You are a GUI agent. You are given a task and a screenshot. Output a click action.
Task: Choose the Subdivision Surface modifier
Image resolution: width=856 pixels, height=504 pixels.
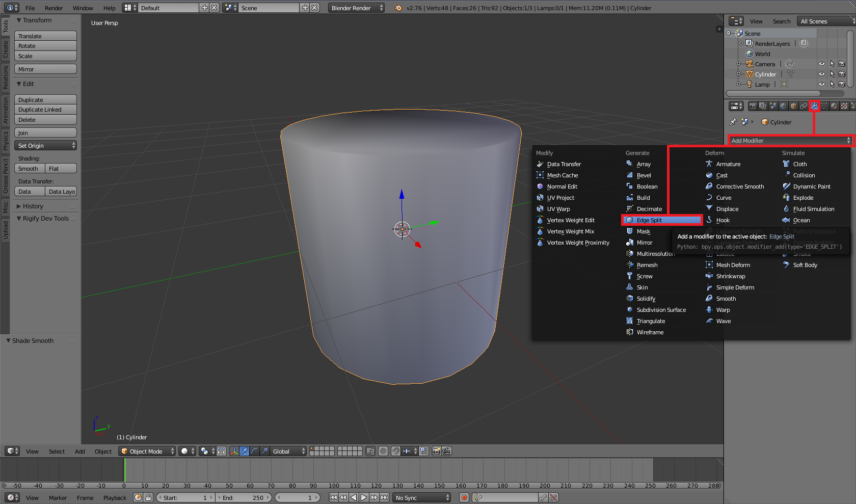pyautogui.click(x=661, y=310)
